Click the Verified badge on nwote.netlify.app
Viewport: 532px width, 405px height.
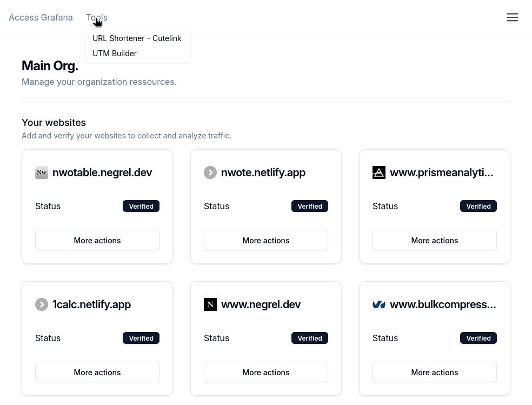click(310, 206)
